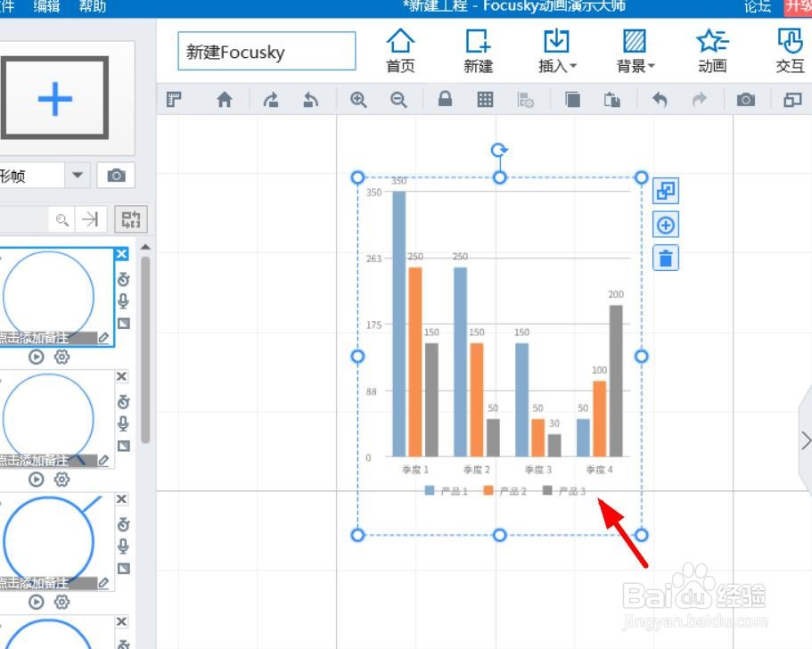Viewport: 812px width, 649px height.
Task: Open settings gear for first frame
Action: coord(62,357)
